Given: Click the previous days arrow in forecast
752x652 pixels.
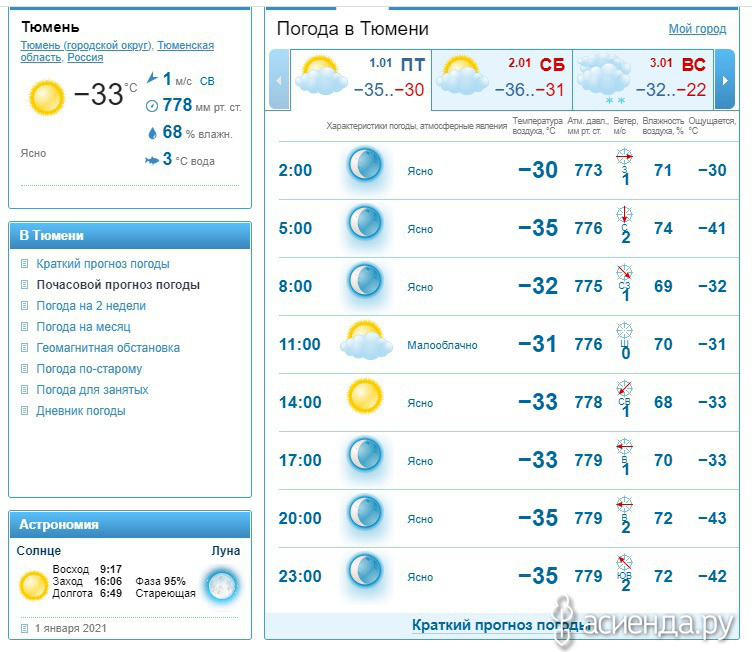Looking at the screenshot, I should 279,80.
